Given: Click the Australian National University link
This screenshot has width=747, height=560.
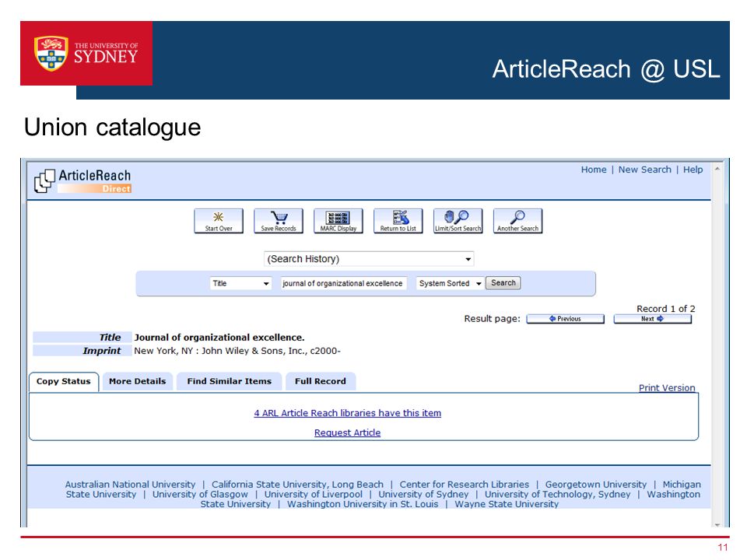Looking at the screenshot, I should point(130,485).
